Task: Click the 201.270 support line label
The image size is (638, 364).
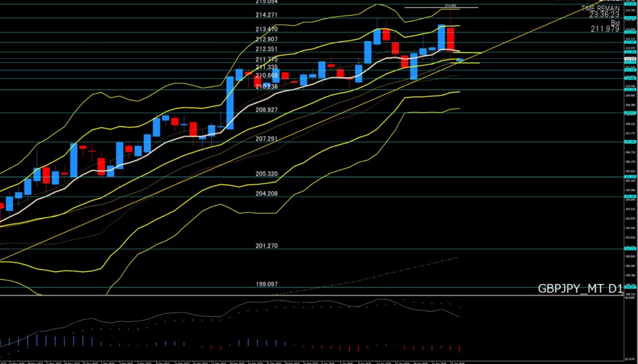Action: click(x=267, y=246)
